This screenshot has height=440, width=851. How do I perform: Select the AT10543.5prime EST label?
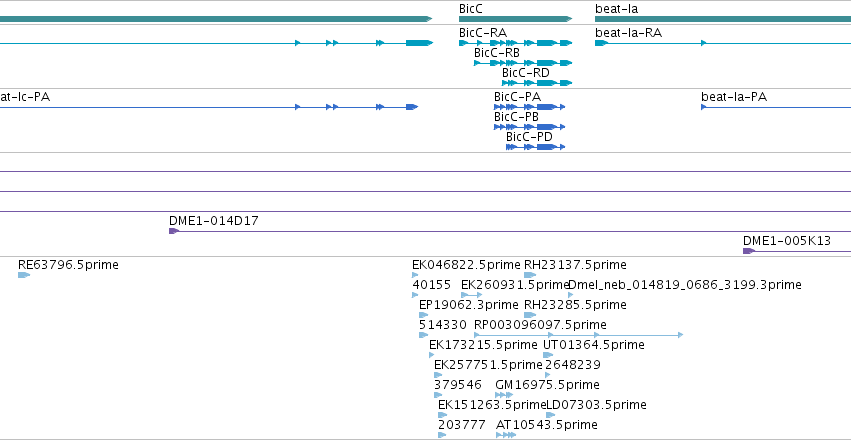(547, 425)
